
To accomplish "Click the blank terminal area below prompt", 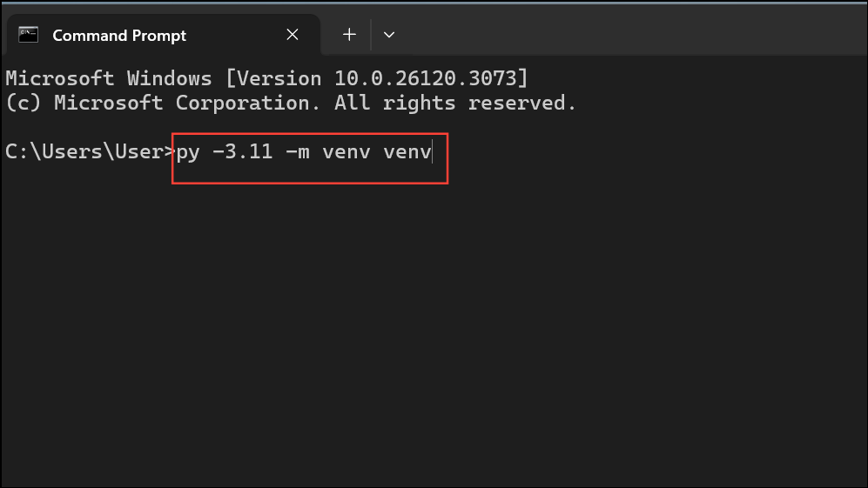I will click(x=435, y=331).
